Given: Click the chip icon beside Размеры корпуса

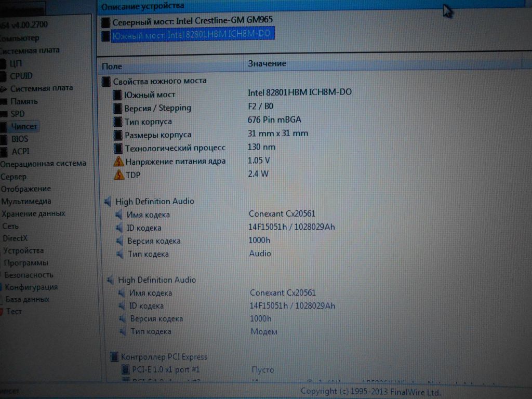Looking at the screenshot, I should 118,135.
